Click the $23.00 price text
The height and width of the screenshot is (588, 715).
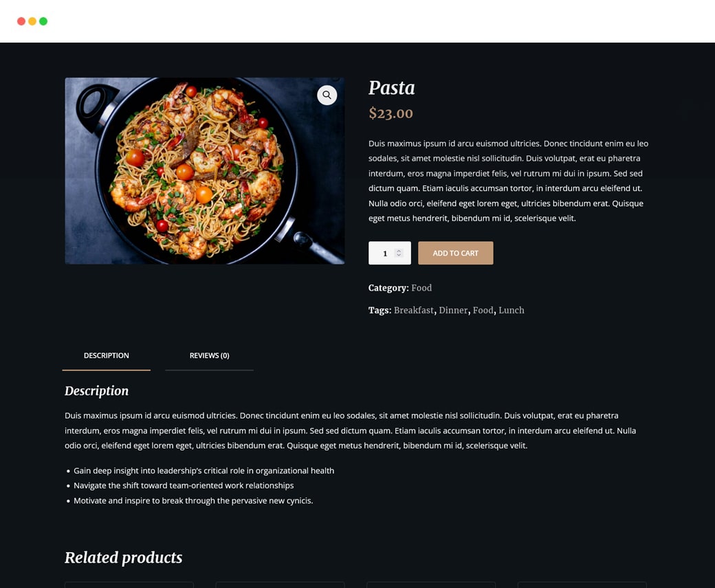pyautogui.click(x=390, y=113)
